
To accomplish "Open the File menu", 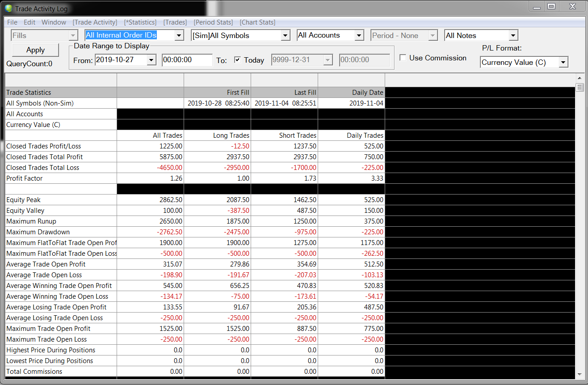I will [13, 22].
